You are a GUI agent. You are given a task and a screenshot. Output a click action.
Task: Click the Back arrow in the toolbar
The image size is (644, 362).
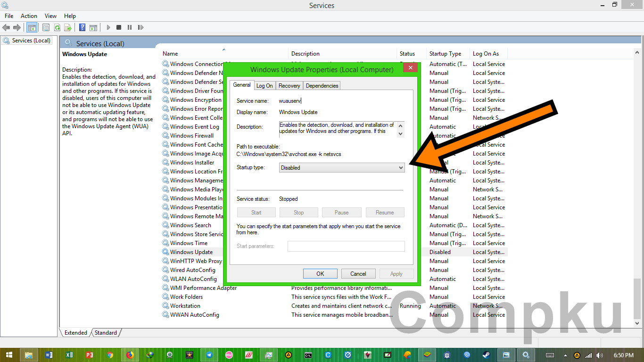click(x=7, y=28)
